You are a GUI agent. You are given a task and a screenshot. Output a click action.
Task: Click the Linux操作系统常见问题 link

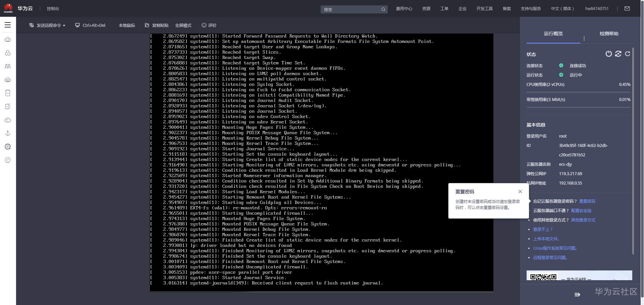tap(555, 248)
